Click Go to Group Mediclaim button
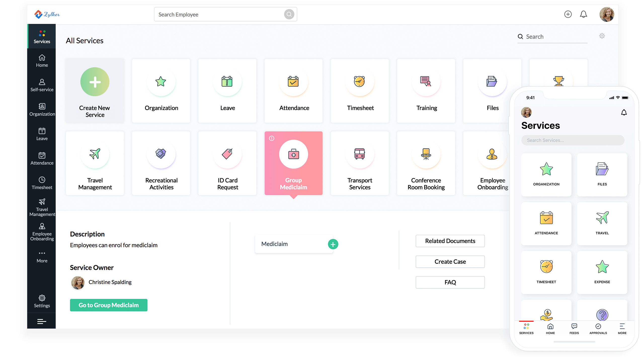Viewport: 644px width, 357px height. click(x=108, y=305)
